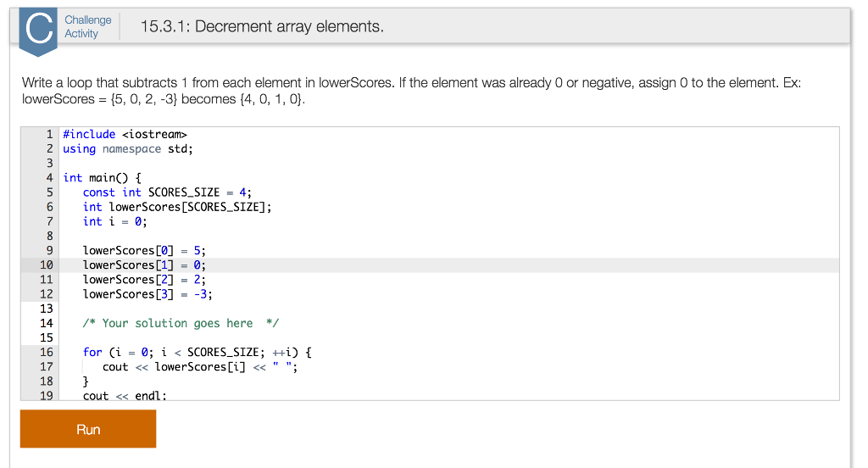Click the '15.3.1: Decrement array elements.' title

(x=262, y=26)
